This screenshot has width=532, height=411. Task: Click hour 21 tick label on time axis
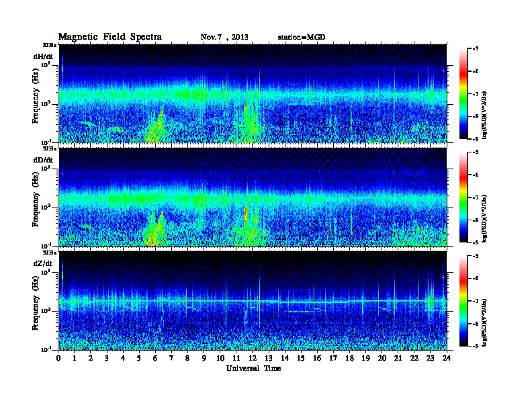pyautogui.click(x=398, y=359)
